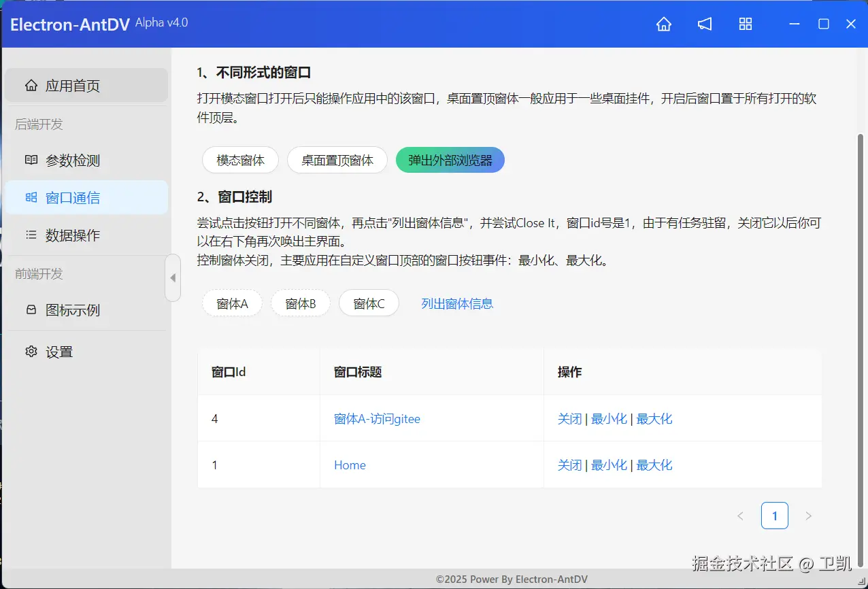Select the 数据操作 list icon

click(x=31, y=235)
